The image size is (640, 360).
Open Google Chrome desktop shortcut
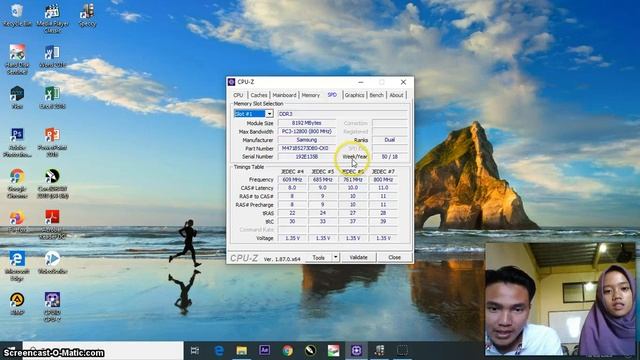pyautogui.click(x=17, y=183)
